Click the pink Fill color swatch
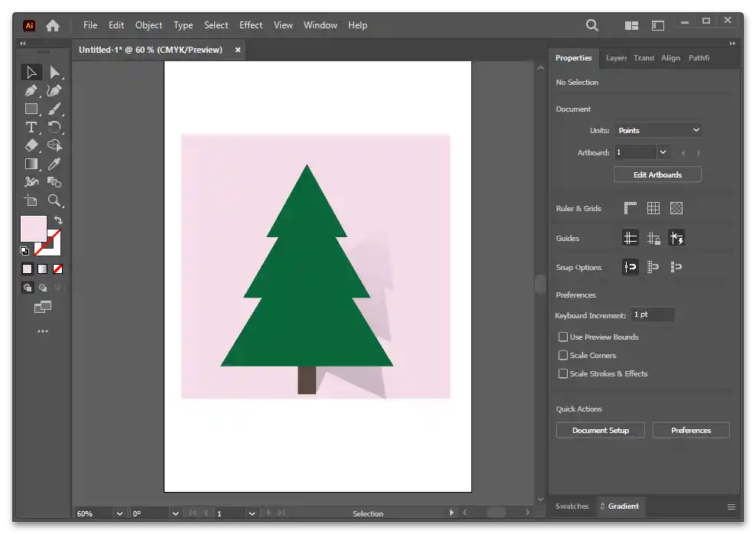Viewport: 756px width, 534px height. pyautogui.click(x=33, y=228)
